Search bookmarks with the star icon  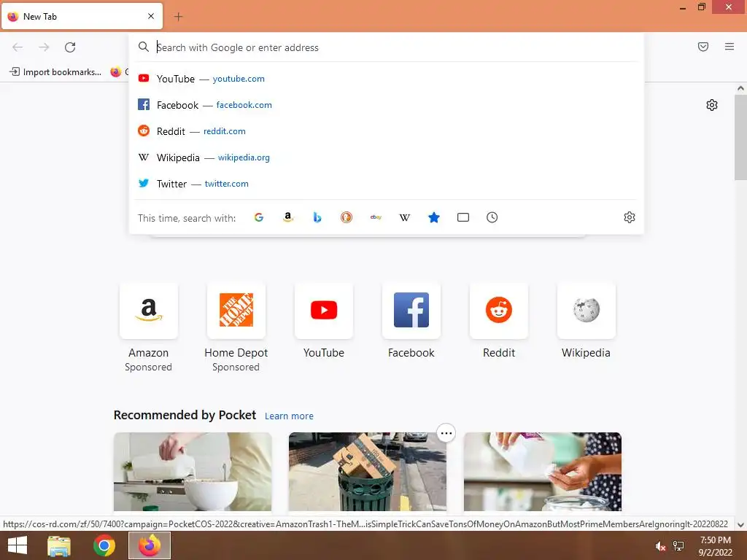434,217
